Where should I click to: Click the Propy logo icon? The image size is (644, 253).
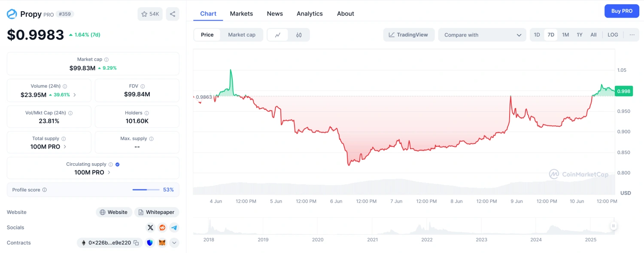[12, 14]
